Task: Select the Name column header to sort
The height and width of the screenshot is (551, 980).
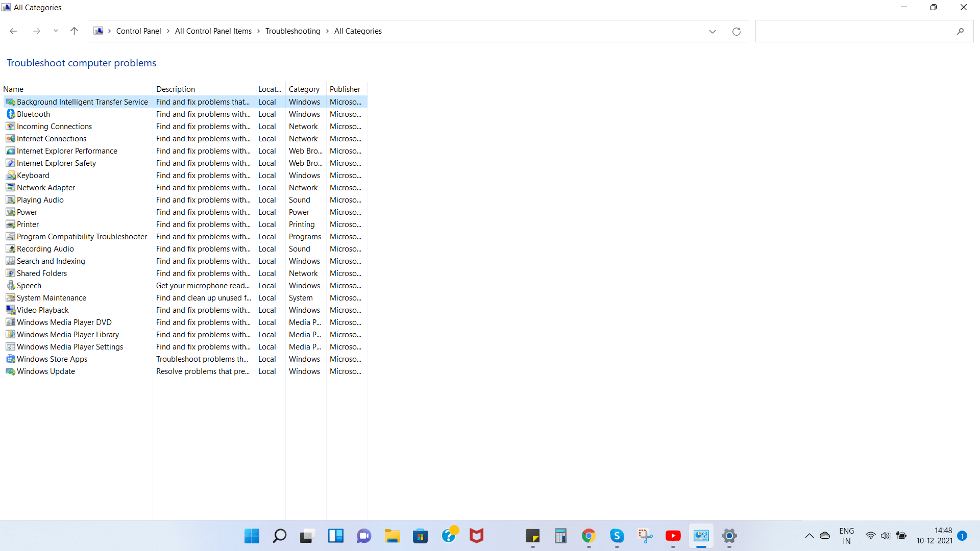Action: [13, 89]
